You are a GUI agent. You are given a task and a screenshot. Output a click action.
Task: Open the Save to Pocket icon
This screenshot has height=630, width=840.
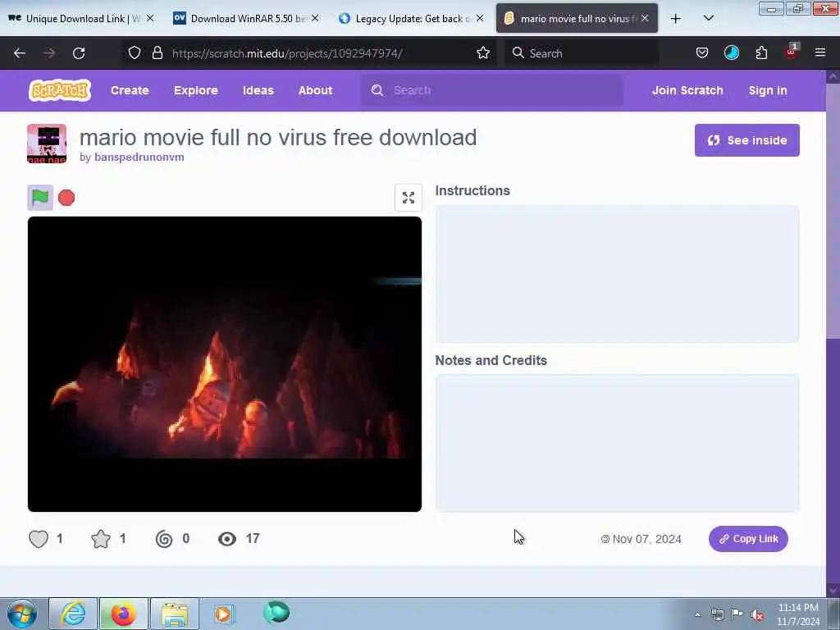click(x=702, y=53)
